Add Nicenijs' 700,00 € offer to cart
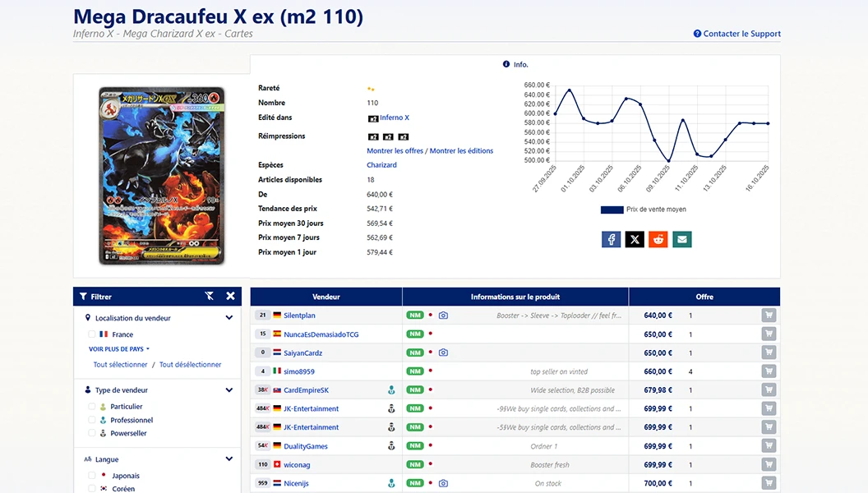The image size is (868, 493). pos(769,483)
